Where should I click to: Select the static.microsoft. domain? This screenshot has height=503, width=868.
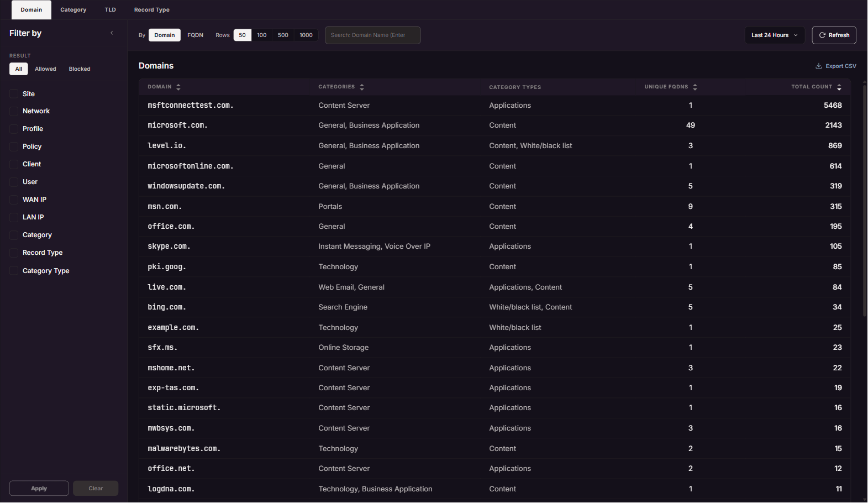pyautogui.click(x=184, y=408)
